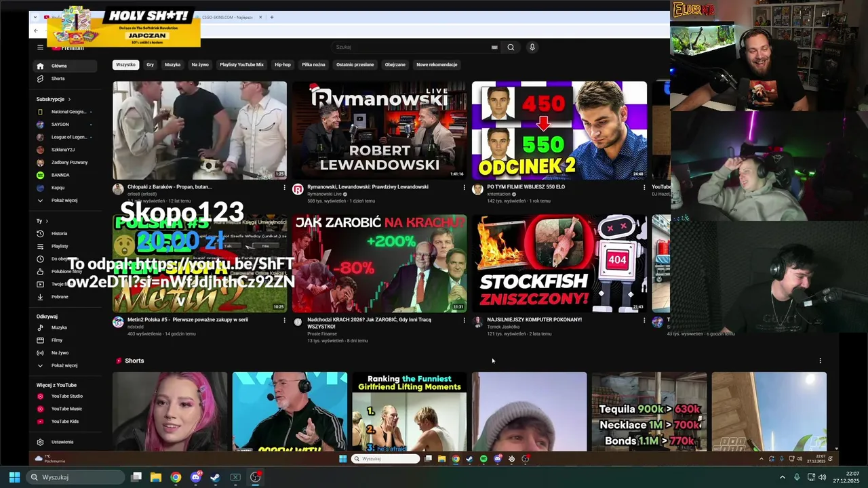Start voice search with microphone icon
Screen dimensions: 868x488
(x=532, y=47)
